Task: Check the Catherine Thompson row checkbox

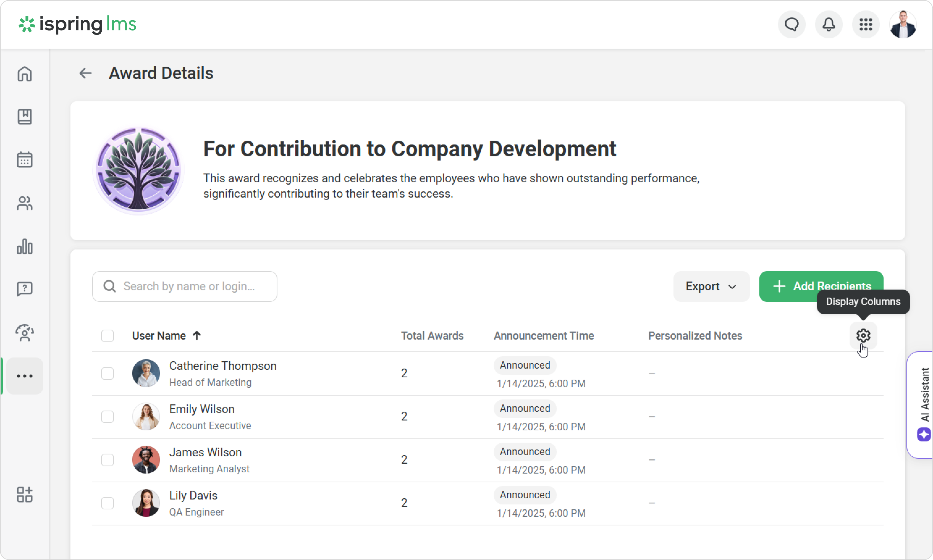Action: tap(108, 373)
